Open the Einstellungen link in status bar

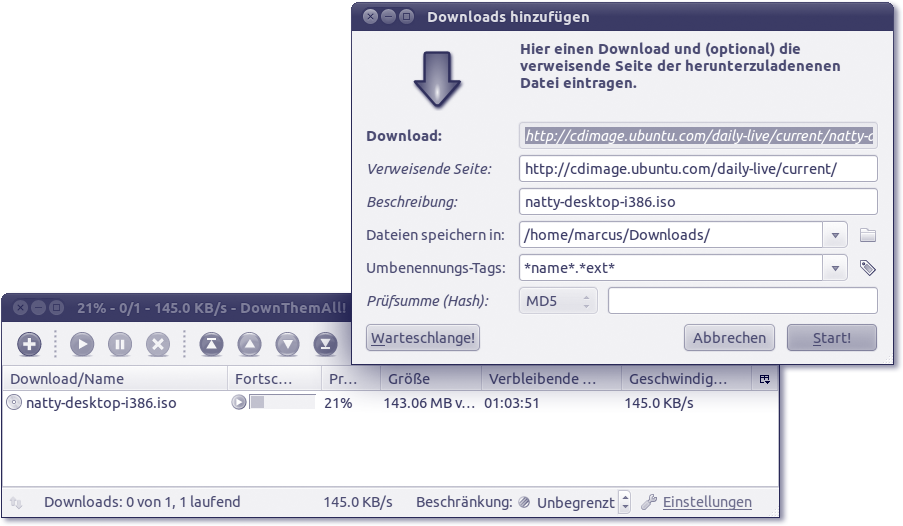point(706,502)
